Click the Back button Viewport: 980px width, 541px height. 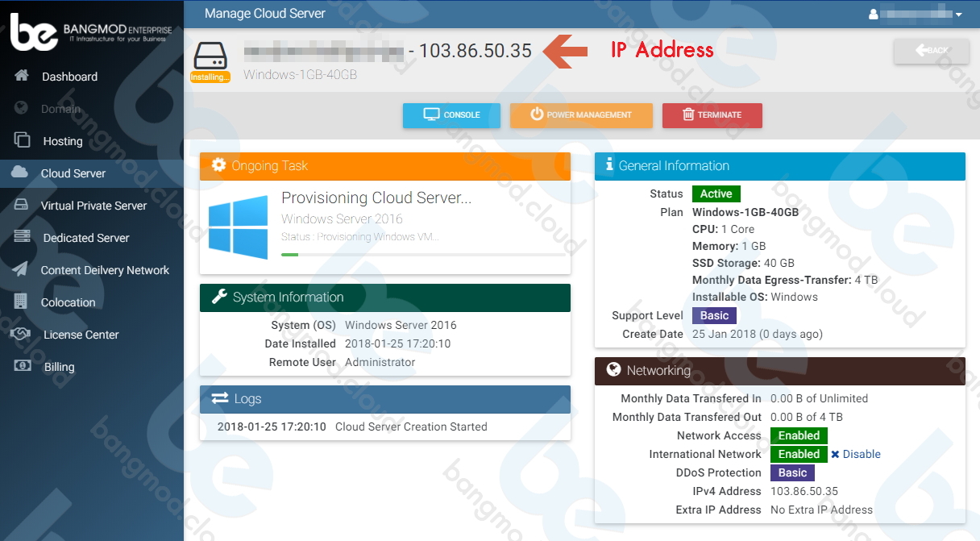(932, 51)
